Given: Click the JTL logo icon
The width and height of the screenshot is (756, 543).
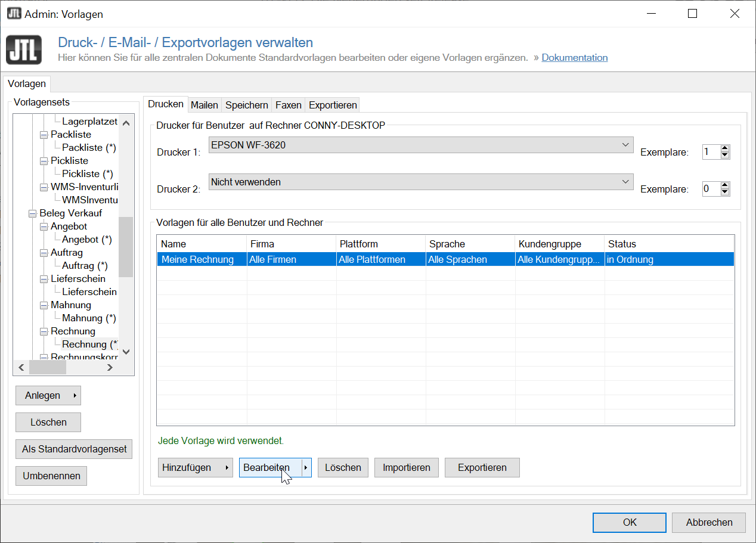Looking at the screenshot, I should click(24, 50).
